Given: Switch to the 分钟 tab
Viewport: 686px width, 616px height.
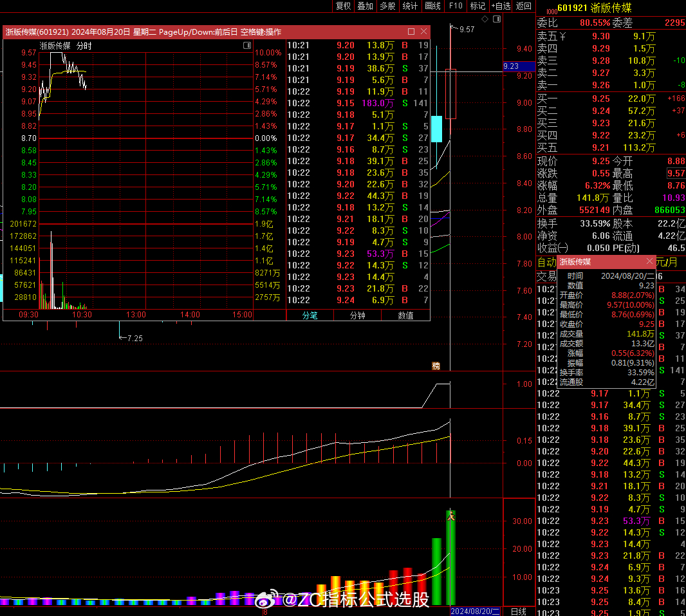Looking at the screenshot, I should coord(358,315).
